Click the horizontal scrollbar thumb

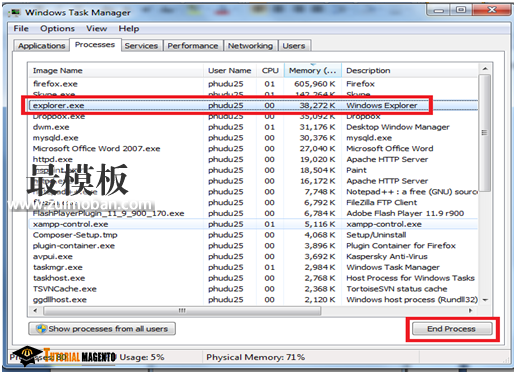coord(182,311)
